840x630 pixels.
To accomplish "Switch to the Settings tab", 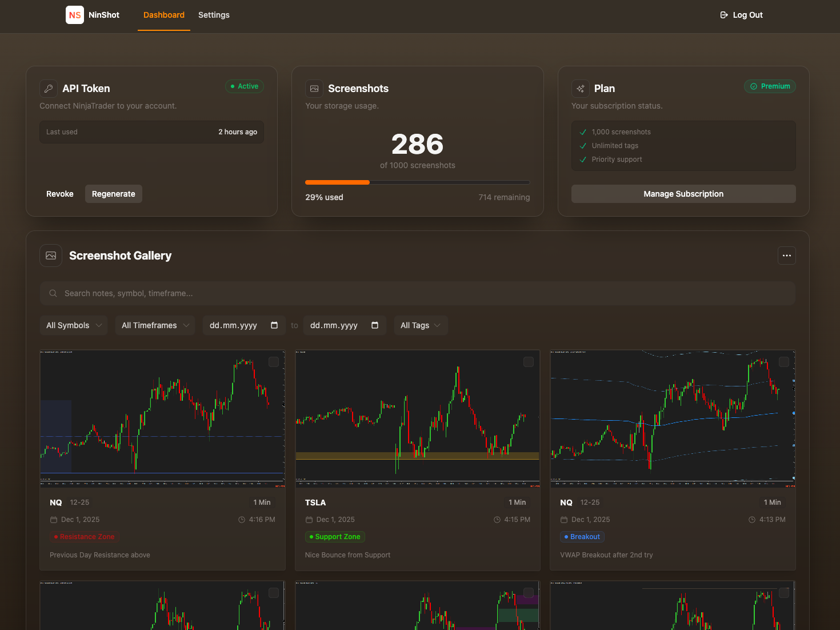I will click(214, 15).
